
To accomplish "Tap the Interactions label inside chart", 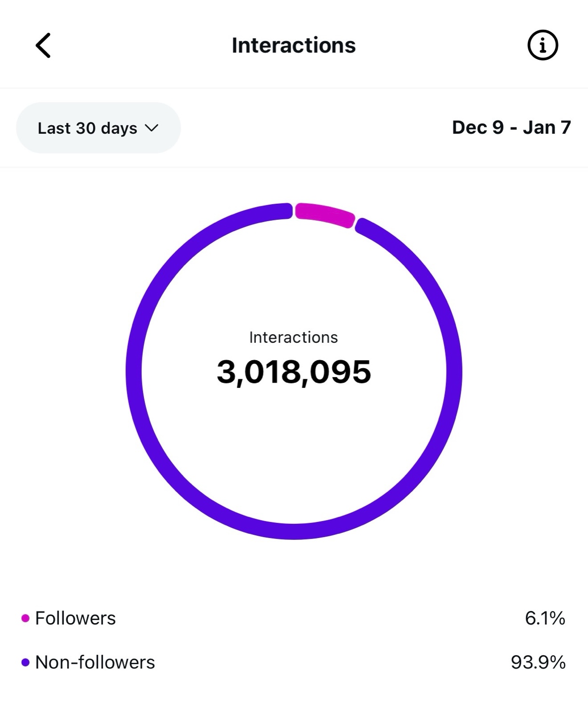I will [294, 337].
